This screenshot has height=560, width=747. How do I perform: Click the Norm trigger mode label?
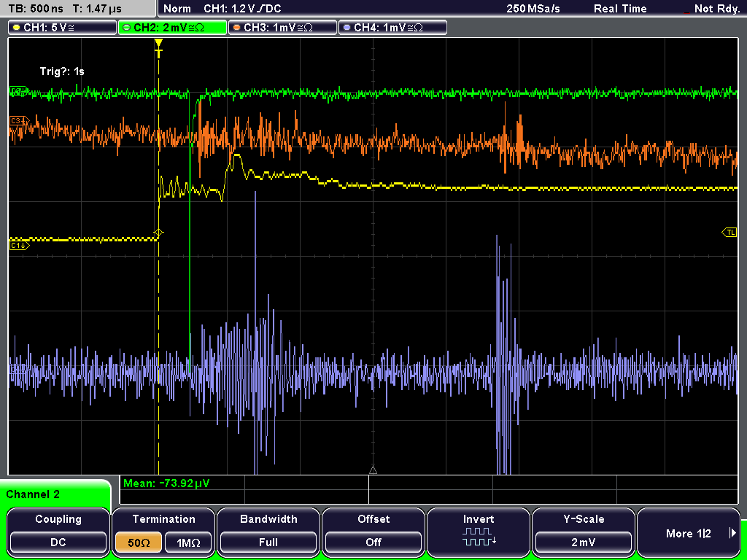(177, 9)
